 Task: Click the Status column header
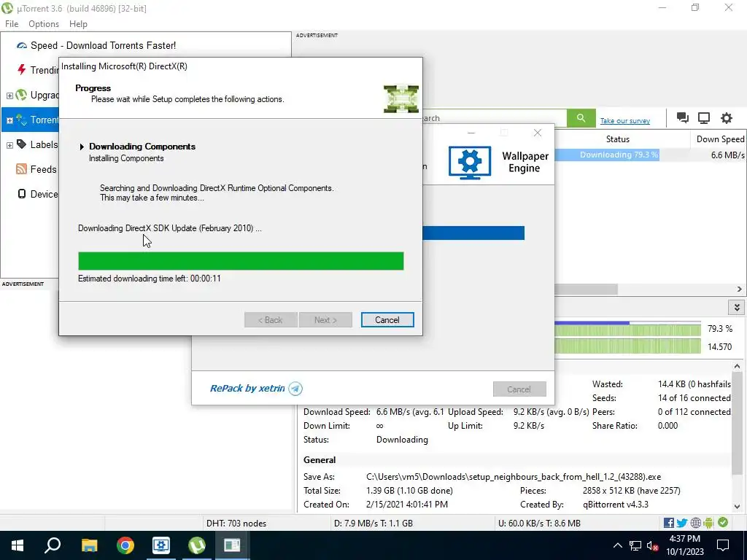point(617,139)
